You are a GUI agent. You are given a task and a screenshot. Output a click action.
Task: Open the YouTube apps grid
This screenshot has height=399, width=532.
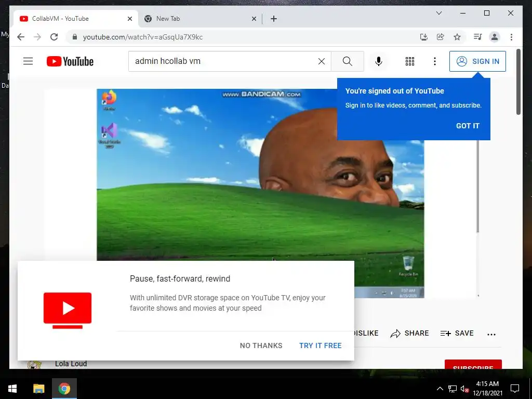pyautogui.click(x=410, y=61)
